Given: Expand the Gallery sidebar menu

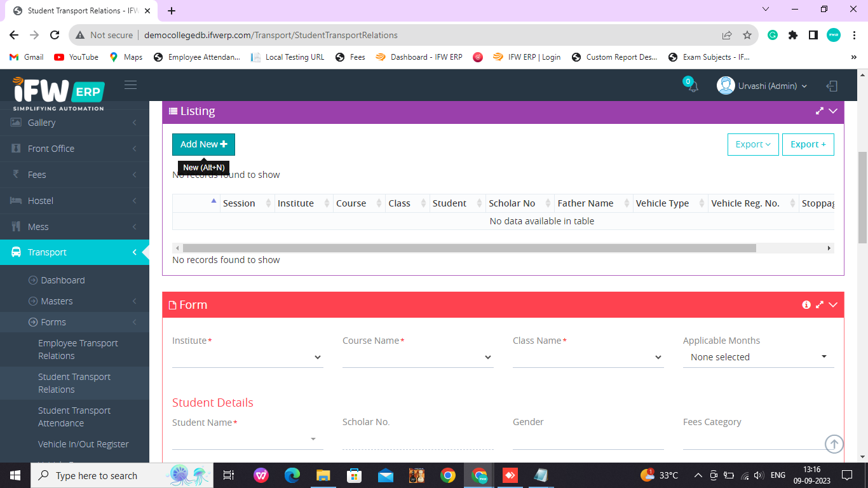Looking at the screenshot, I should (74, 123).
